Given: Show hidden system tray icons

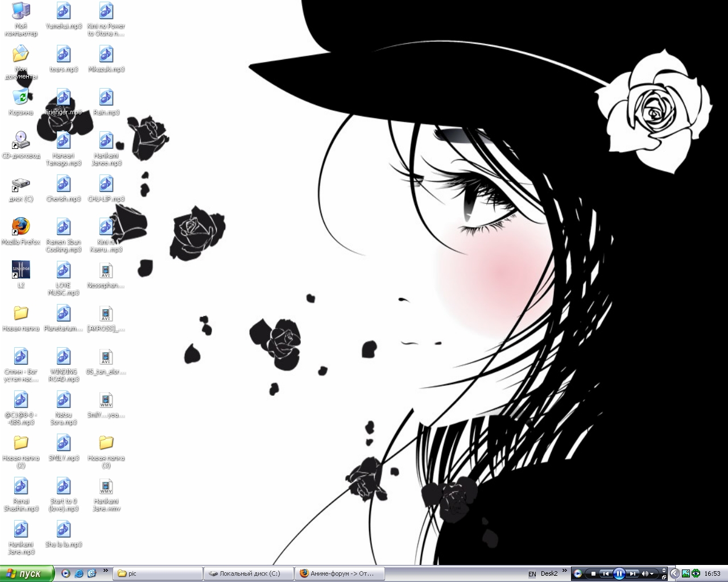Looking at the screenshot, I should pos(675,573).
